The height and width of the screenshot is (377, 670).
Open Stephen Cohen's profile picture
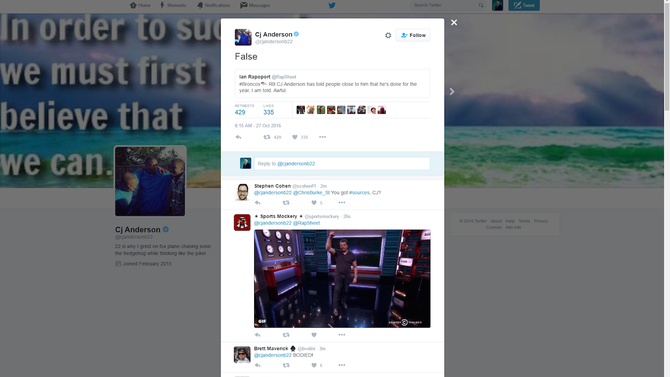point(242,192)
